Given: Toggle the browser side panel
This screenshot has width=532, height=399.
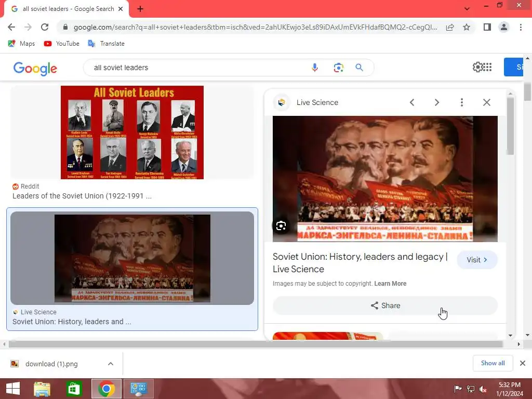Looking at the screenshot, I should pos(487,27).
